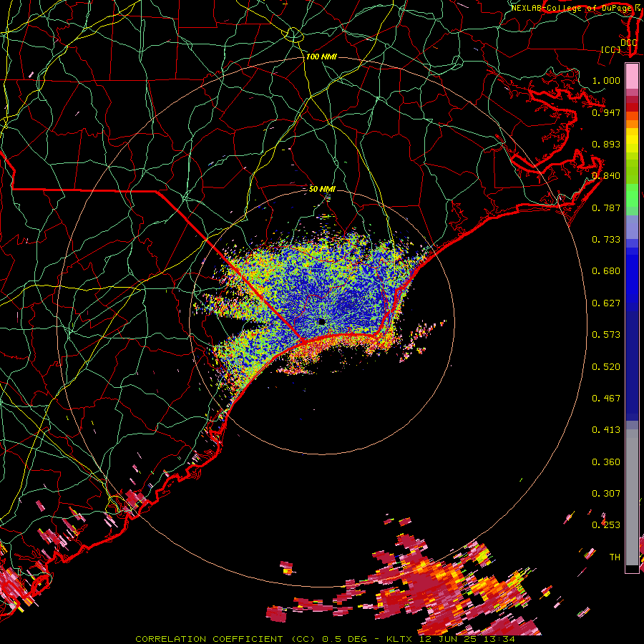Click the bright green color bar segment
This screenshot has width=644, height=644.
pos(632,195)
